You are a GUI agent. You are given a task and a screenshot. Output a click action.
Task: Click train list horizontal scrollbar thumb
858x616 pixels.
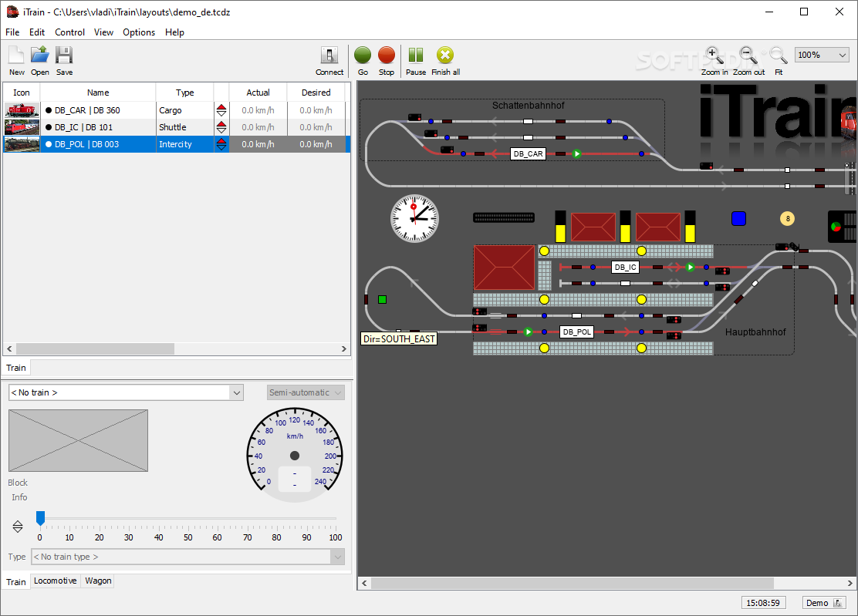coord(95,348)
